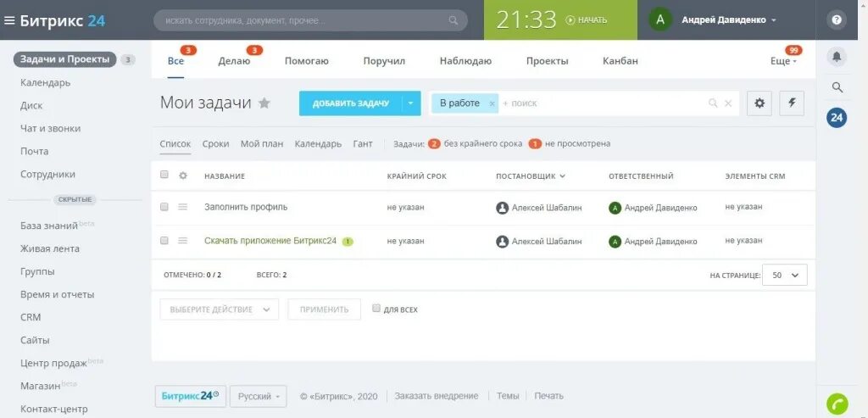Sort by the ПОСТАНОВЩИК column
The image size is (868, 418).
click(531, 176)
